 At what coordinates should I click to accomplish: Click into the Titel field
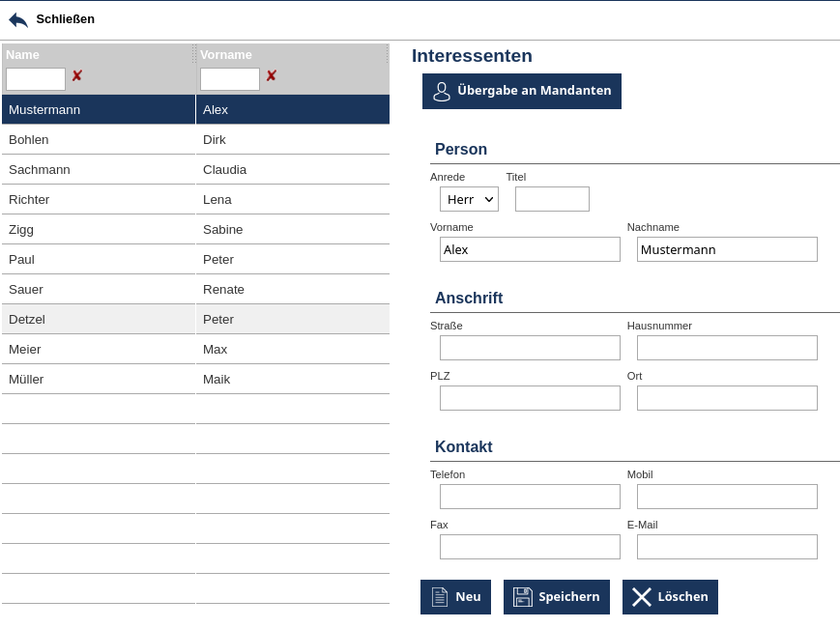[x=552, y=199]
